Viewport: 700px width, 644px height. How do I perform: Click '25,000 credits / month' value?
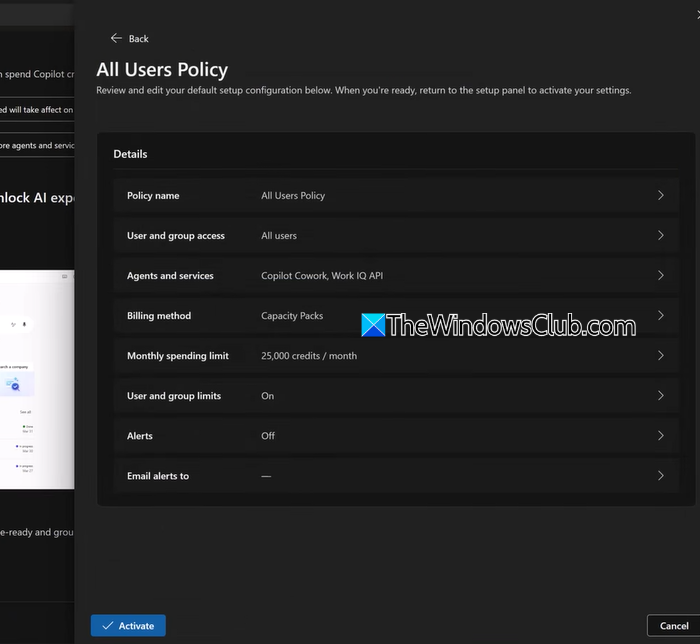(309, 356)
